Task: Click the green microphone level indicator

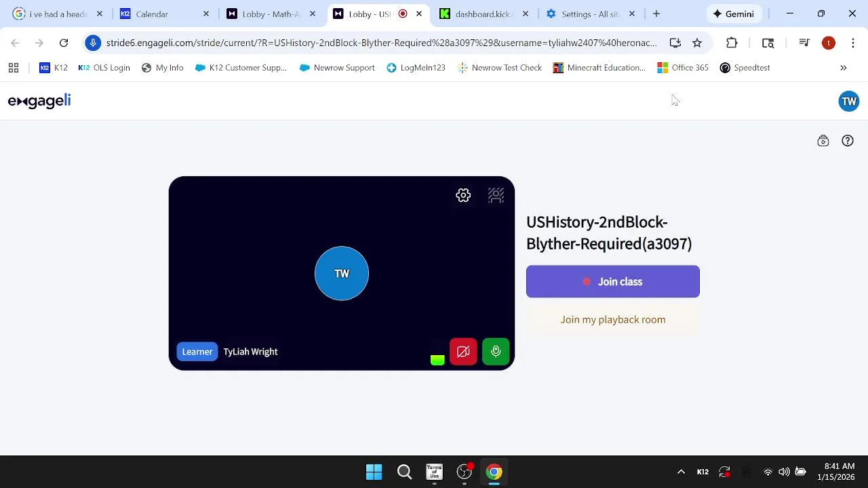Action: pos(437,360)
